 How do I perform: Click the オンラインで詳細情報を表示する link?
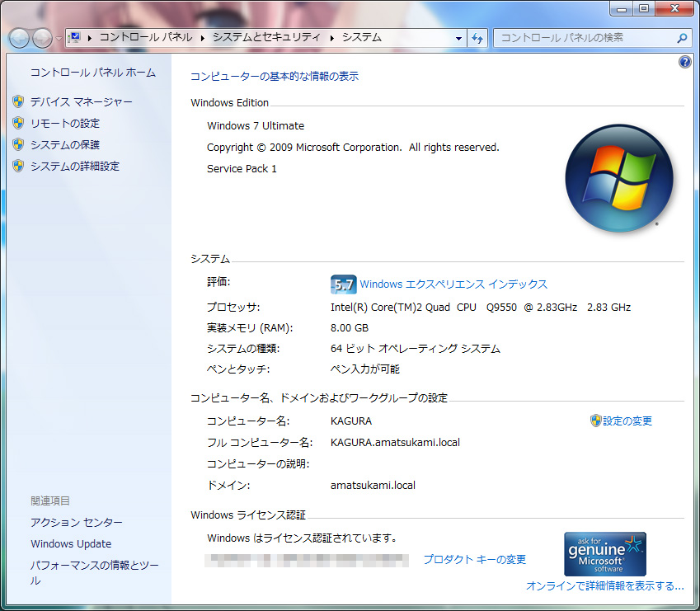point(604,586)
